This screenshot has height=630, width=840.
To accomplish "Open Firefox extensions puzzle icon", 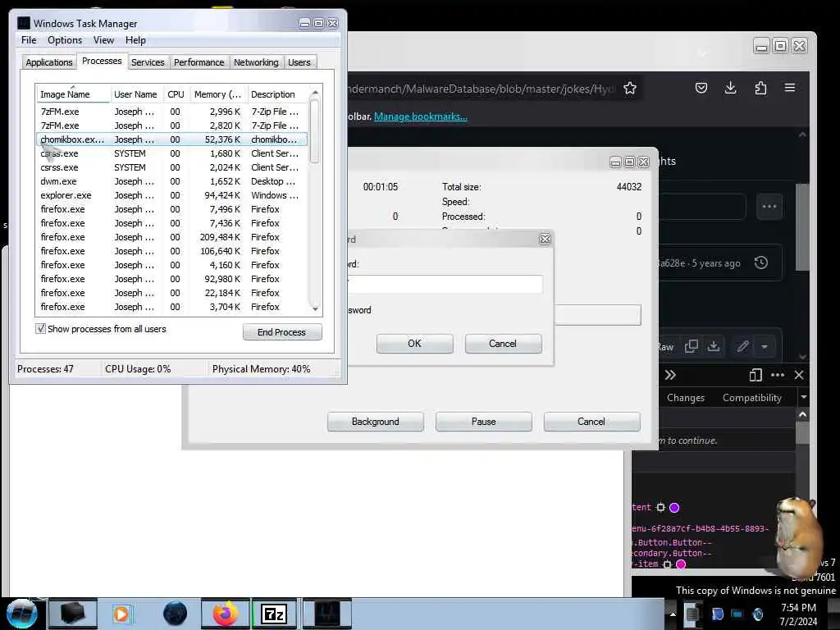I will tap(760, 88).
